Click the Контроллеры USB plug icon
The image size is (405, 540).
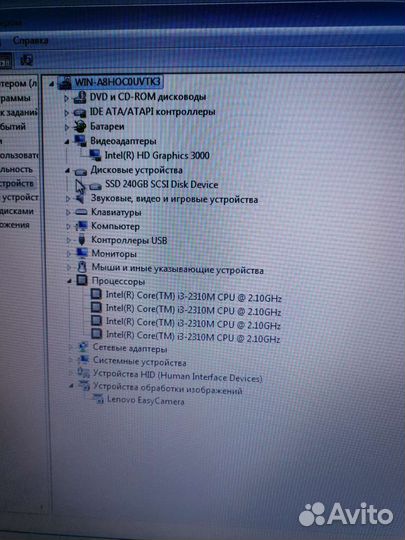click(82, 240)
